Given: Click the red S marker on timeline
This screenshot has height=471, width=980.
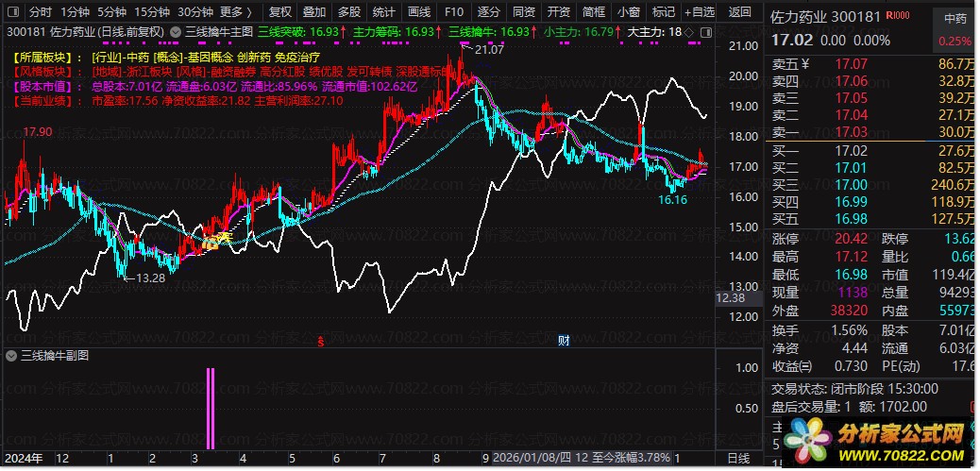Looking at the screenshot, I should pyautogui.click(x=321, y=341).
